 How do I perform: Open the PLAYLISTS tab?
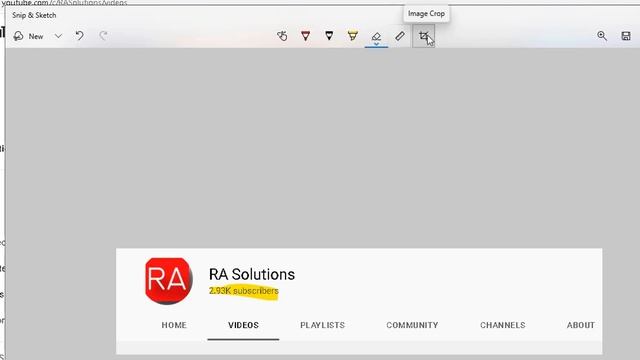[322, 325]
